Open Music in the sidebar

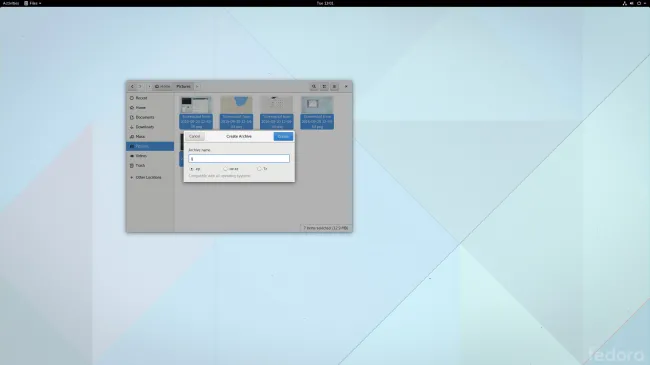pyautogui.click(x=150, y=136)
